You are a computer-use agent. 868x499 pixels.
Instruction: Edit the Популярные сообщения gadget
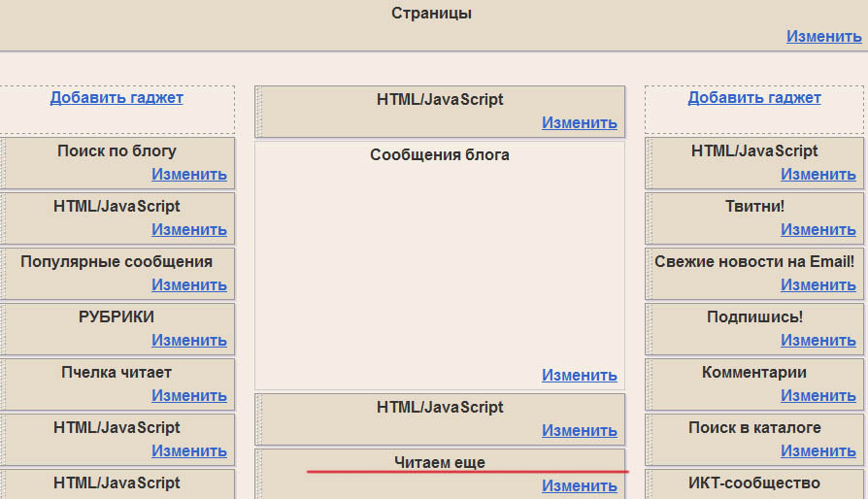coord(188,285)
